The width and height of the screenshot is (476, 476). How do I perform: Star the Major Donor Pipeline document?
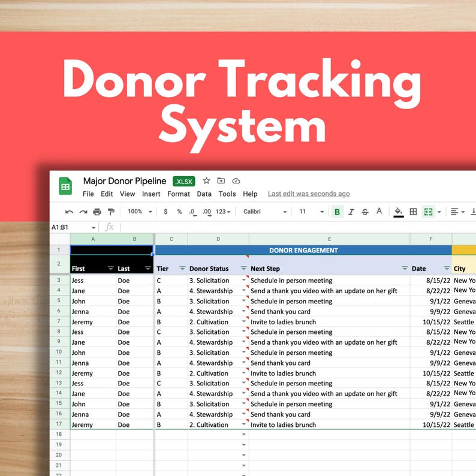[206, 180]
